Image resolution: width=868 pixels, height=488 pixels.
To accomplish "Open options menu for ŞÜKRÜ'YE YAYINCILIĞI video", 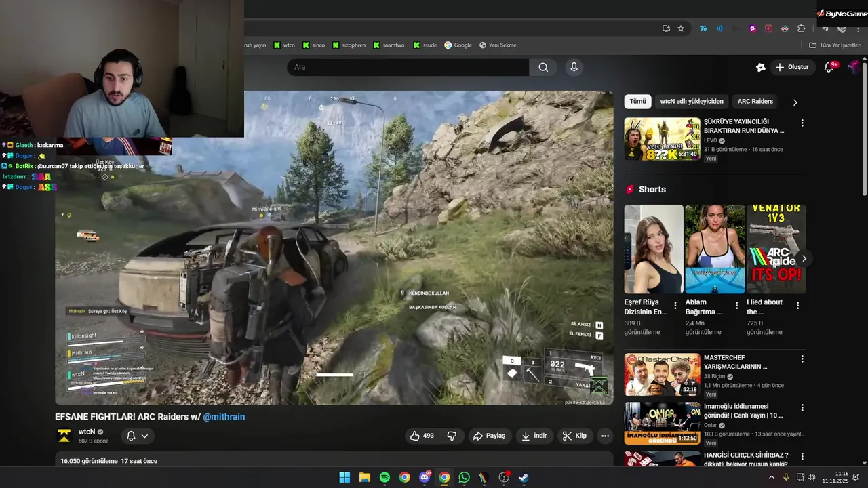I will pyautogui.click(x=802, y=123).
